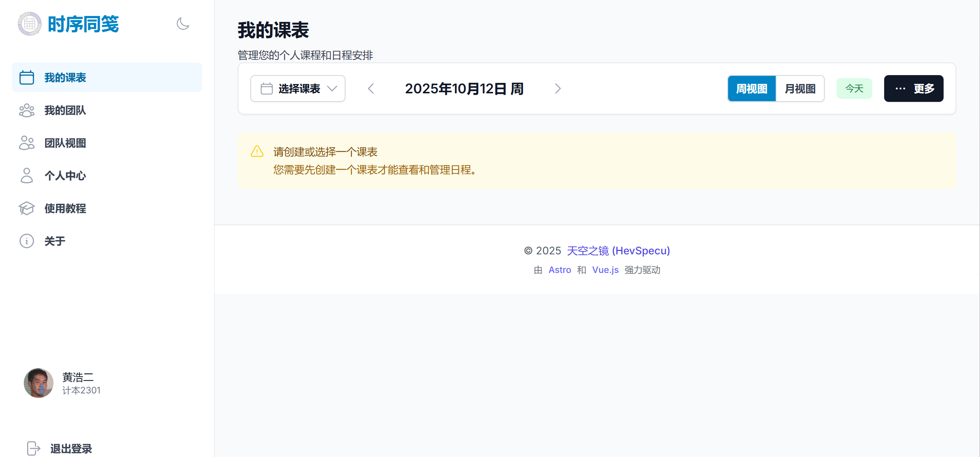Screen dimensions: 980x457
Task: Click the 退出登录 logout icon
Action: 33,448
